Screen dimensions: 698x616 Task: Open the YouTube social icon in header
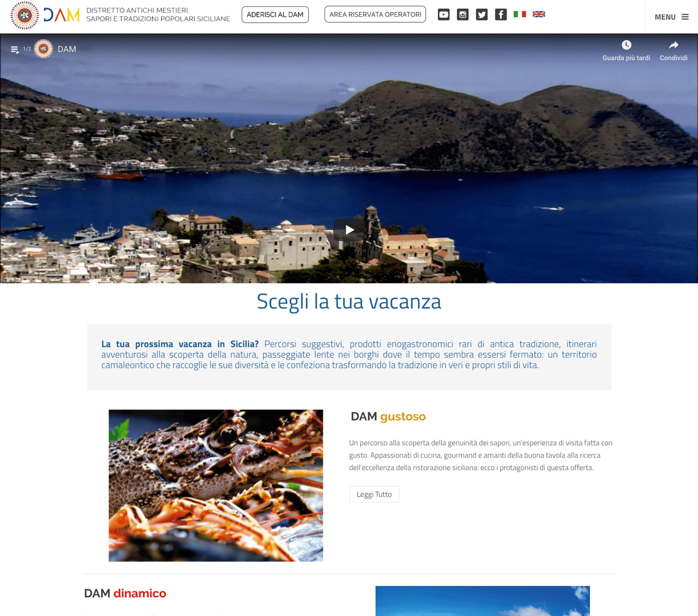click(444, 14)
